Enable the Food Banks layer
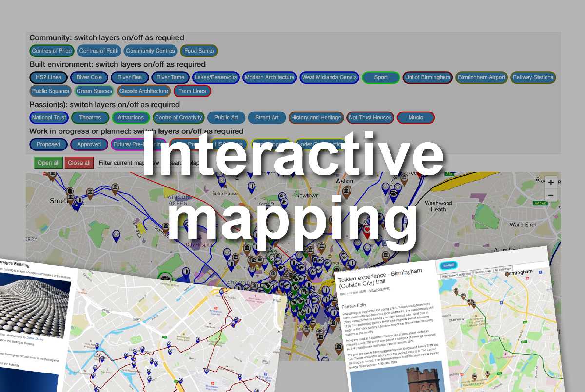The image size is (585, 392). pos(199,51)
